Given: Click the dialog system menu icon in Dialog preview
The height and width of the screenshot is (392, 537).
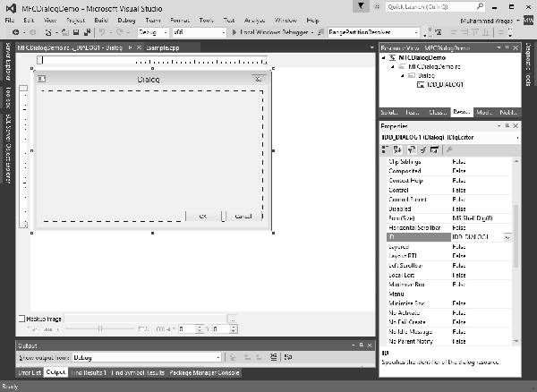Looking at the screenshot, I should coord(41,79).
